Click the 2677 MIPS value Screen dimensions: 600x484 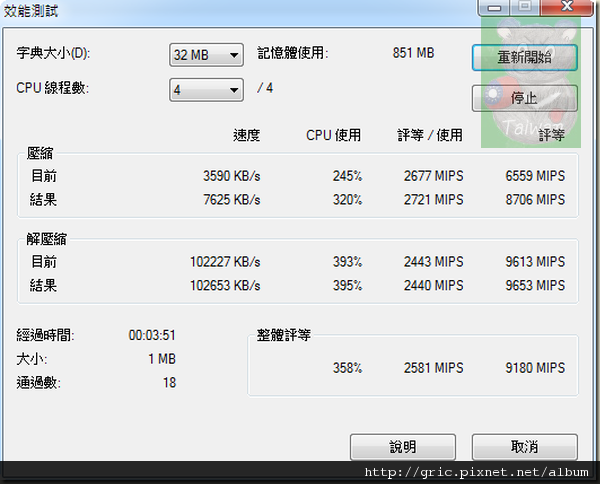(x=434, y=176)
